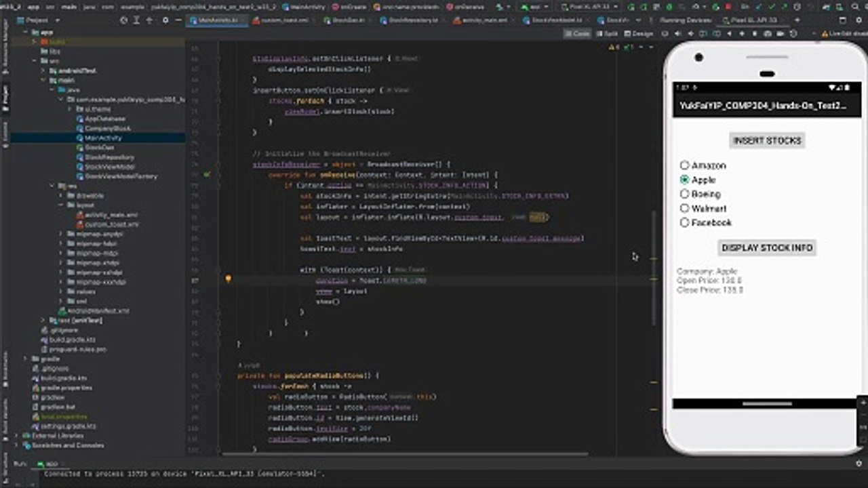The height and width of the screenshot is (488, 868).
Task: Tap the INSERT STOCKS button
Action: [x=767, y=141]
